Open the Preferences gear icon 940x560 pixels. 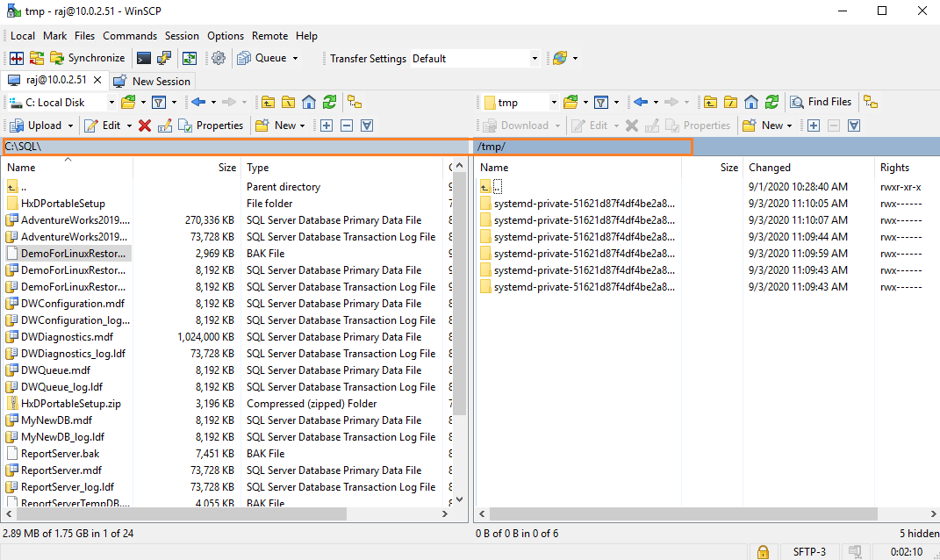pos(219,59)
